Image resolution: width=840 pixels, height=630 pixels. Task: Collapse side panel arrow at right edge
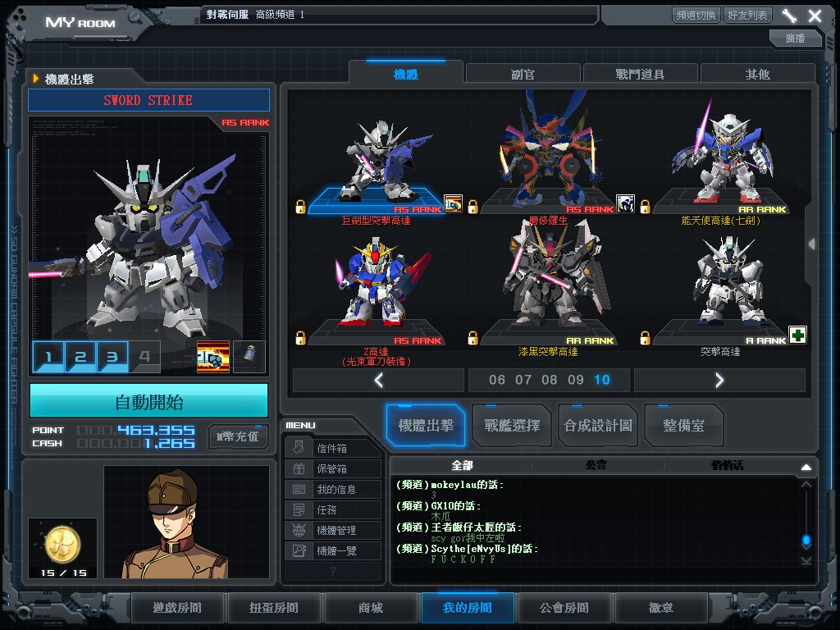click(x=812, y=244)
